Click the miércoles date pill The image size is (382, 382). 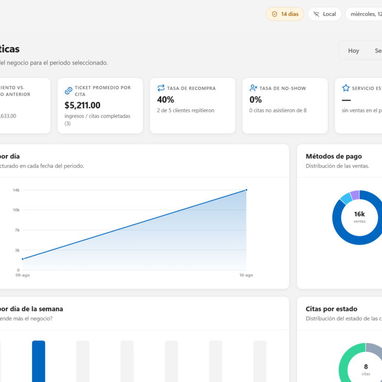(364, 14)
